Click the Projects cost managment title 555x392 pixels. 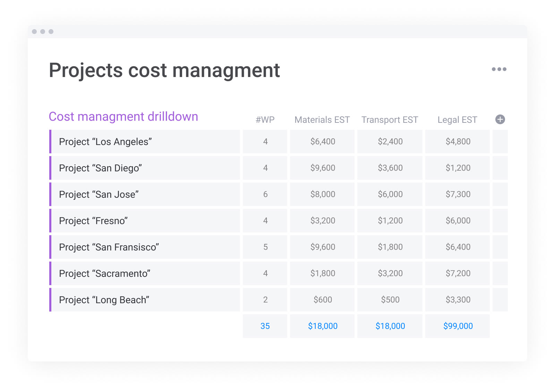[164, 70]
